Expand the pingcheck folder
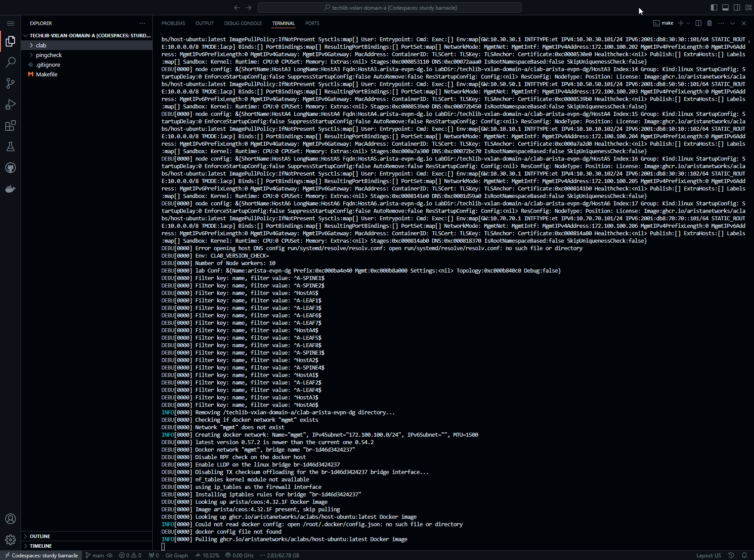Viewport: 754px width, 560px height. coord(87,55)
